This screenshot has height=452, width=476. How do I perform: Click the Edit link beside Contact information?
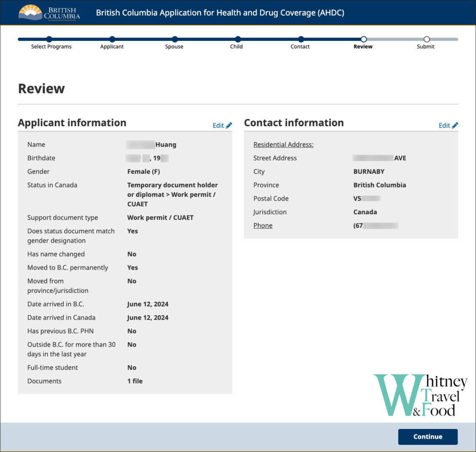[444, 125]
